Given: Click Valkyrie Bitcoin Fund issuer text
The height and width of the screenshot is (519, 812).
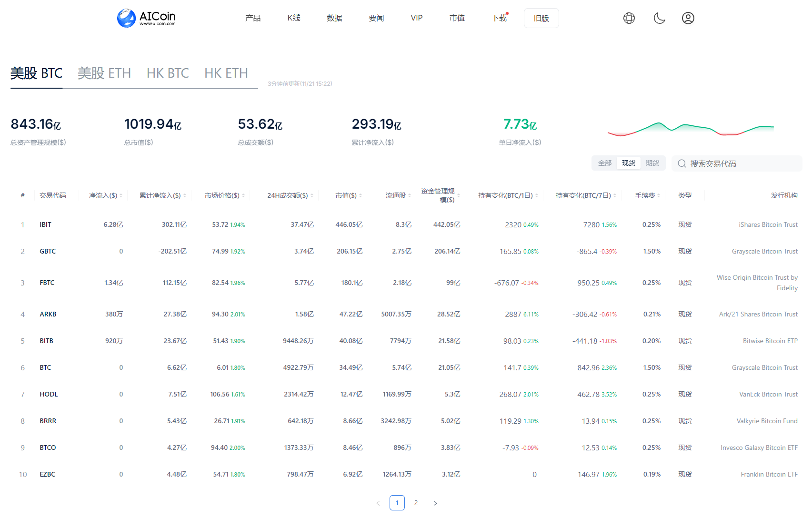Looking at the screenshot, I should (767, 421).
